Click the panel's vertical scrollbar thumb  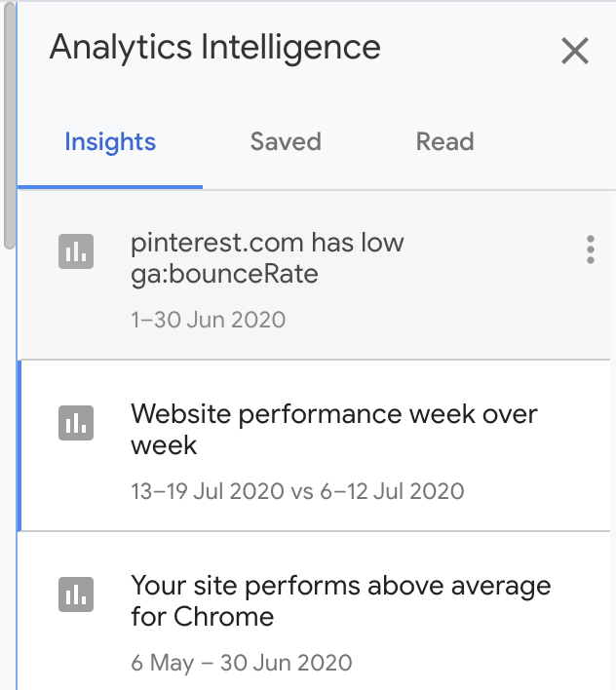coord(9,127)
